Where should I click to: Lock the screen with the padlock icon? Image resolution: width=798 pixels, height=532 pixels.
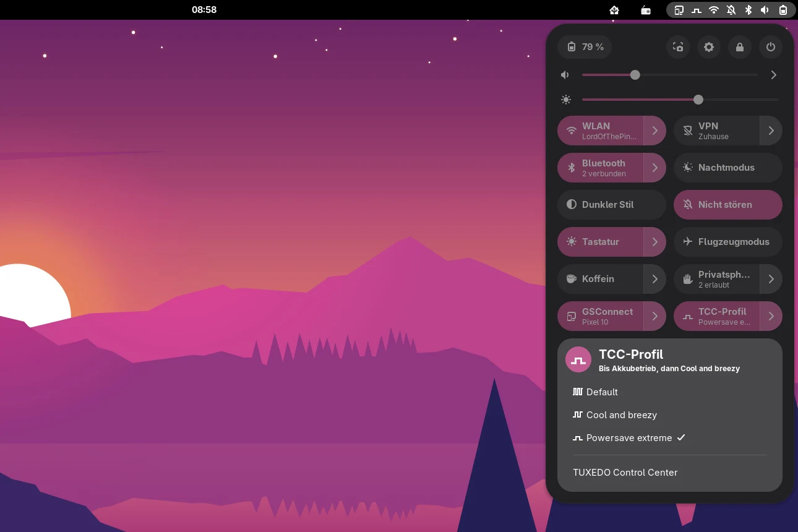[x=740, y=47]
